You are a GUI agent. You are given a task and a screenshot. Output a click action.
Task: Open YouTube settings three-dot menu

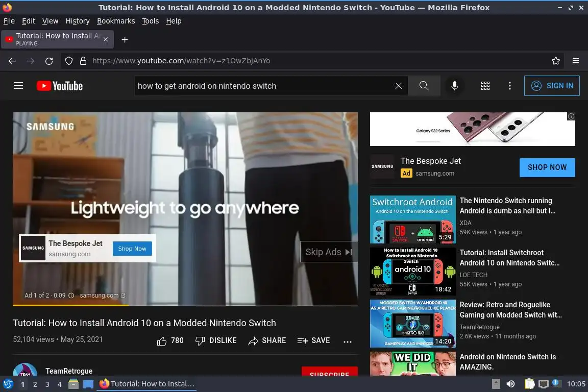pyautogui.click(x=509, y=86)
